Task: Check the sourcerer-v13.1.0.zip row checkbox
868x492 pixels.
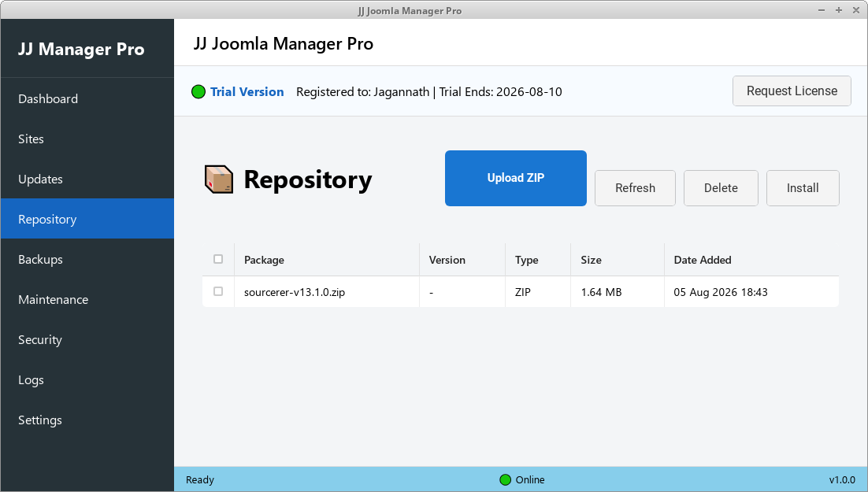Action: click(218, 291)
